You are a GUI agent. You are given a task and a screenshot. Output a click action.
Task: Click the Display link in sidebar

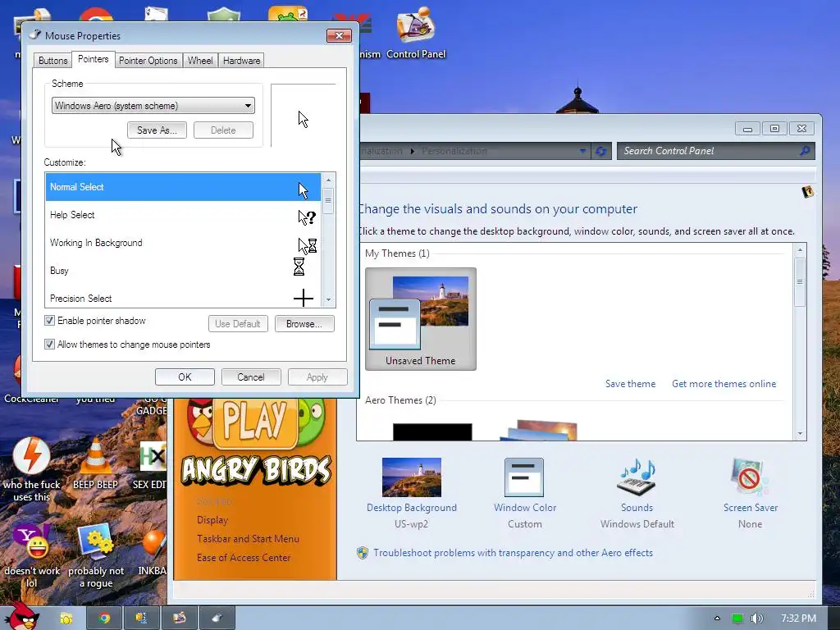(x=212, y=520)
